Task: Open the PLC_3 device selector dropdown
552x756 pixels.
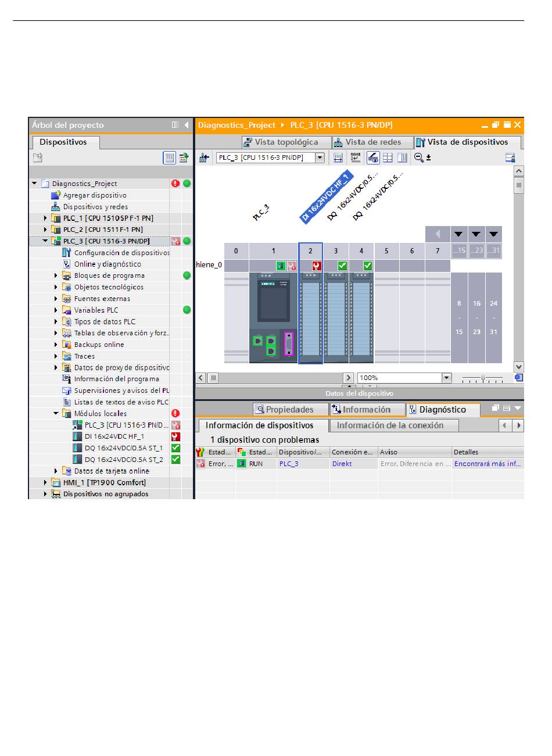Action: (320, 157)
